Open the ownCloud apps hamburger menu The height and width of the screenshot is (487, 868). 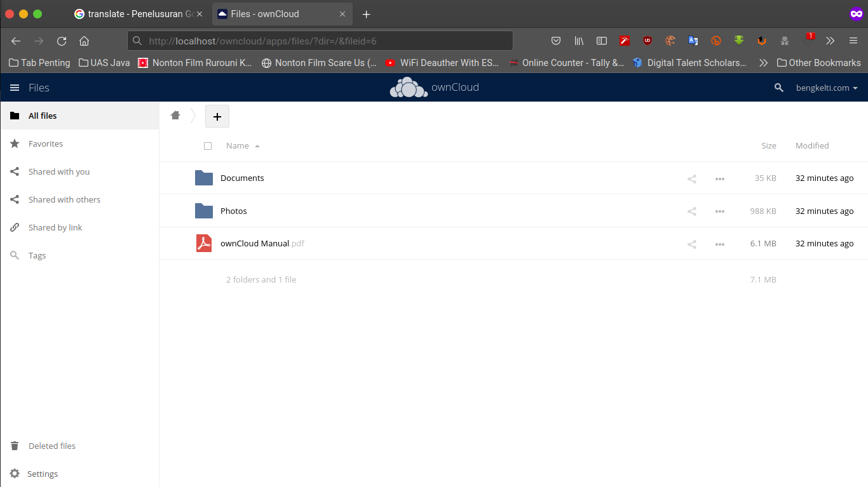tap(15, 88)
